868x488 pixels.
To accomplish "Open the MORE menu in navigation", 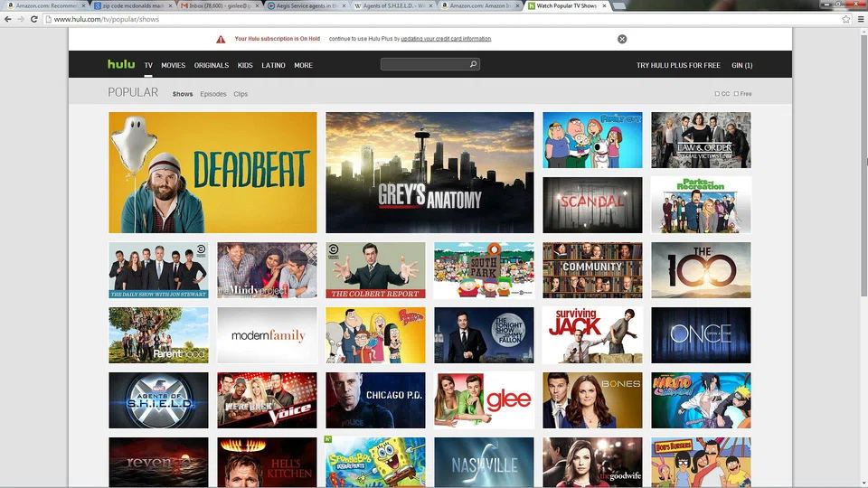I will [x=303, y=65].
